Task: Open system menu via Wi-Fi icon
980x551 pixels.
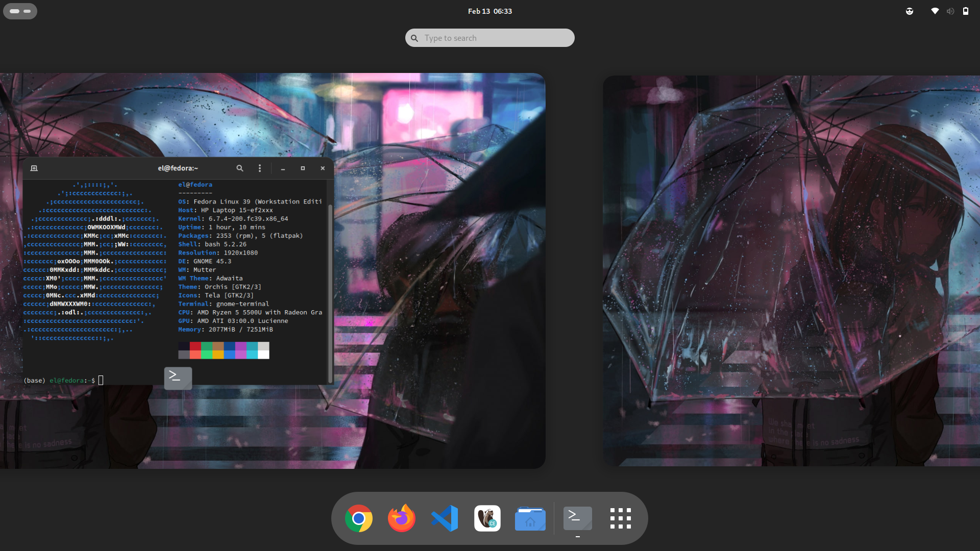Action: (x=935, y=11)
